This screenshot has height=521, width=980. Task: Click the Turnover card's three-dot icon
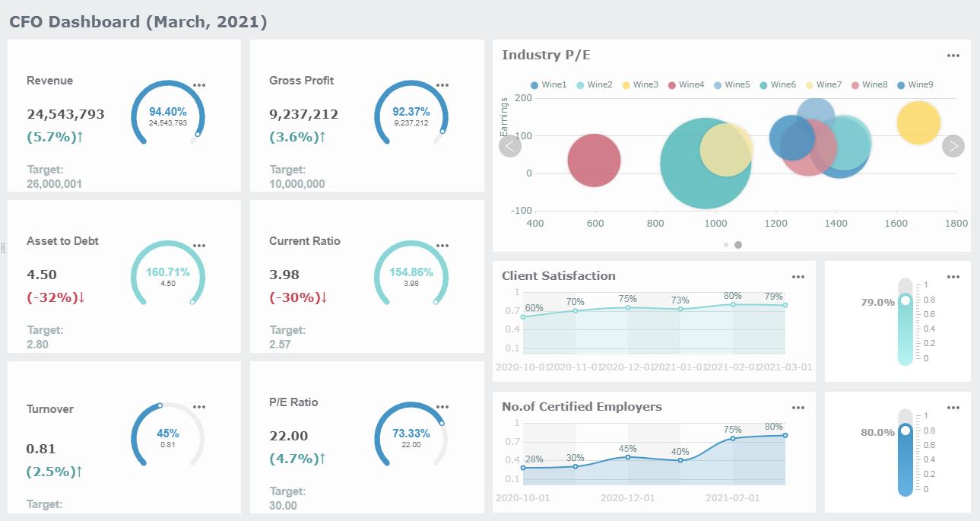tap(199, 407)
